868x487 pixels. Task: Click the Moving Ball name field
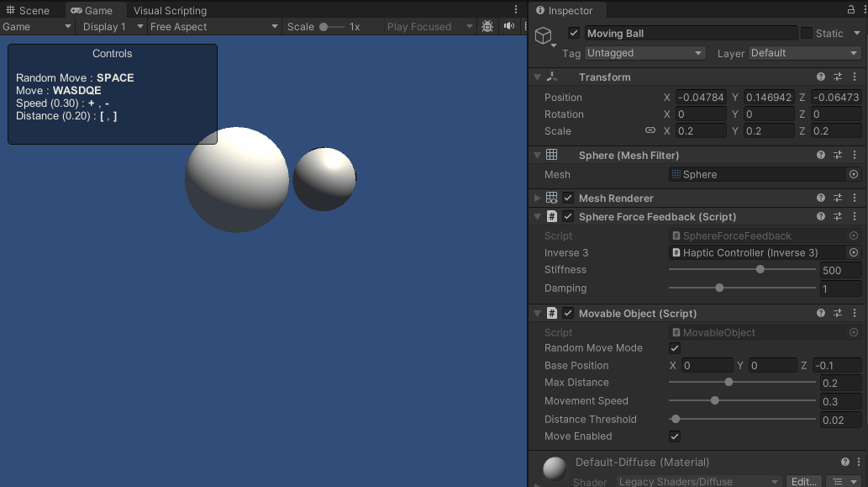pos(691,33)
